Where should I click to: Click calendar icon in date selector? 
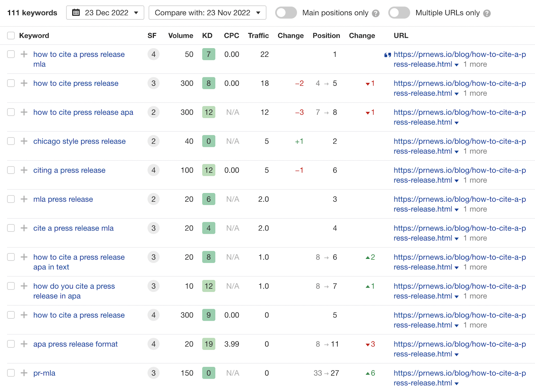[76, 13]
